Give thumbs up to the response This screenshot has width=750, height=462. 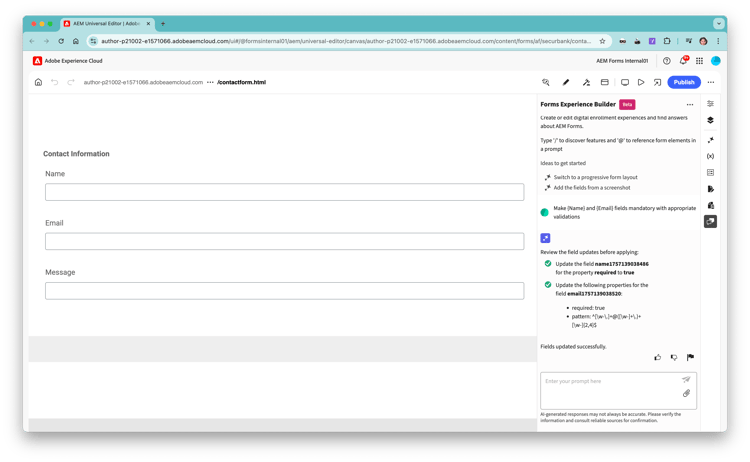tap(658, 357)
